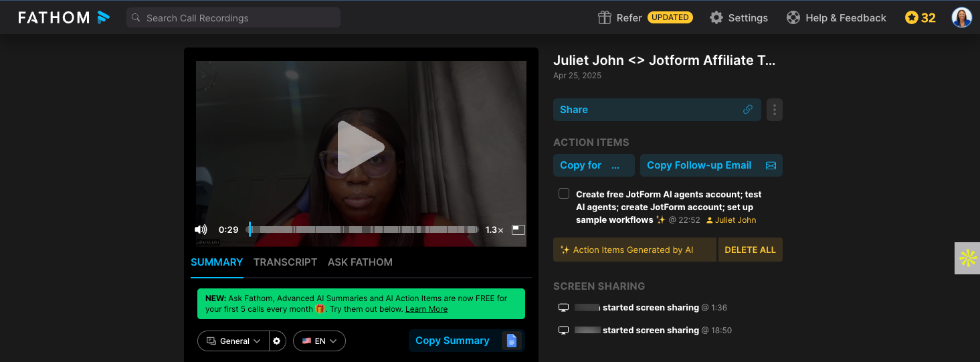
Task: Check the JotForm AI agents action item
Action: (564, 194)
